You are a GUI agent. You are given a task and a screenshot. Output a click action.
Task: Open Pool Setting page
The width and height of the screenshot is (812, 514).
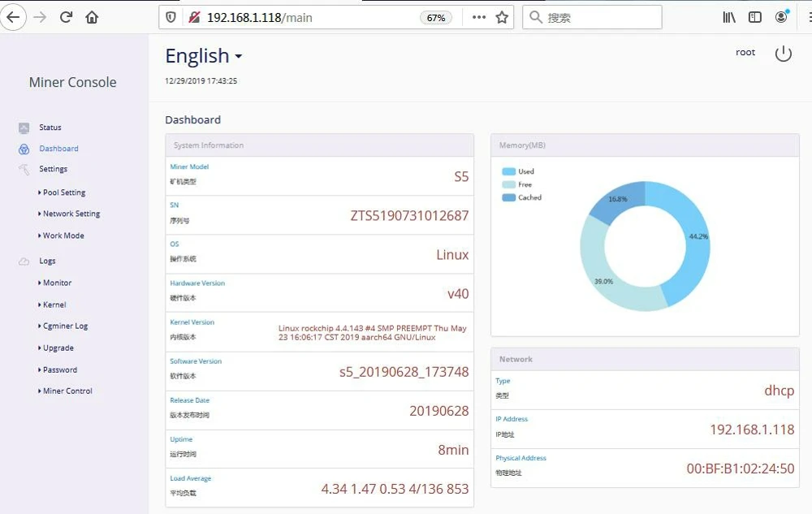pyautogui.click(x=62, y=192)
